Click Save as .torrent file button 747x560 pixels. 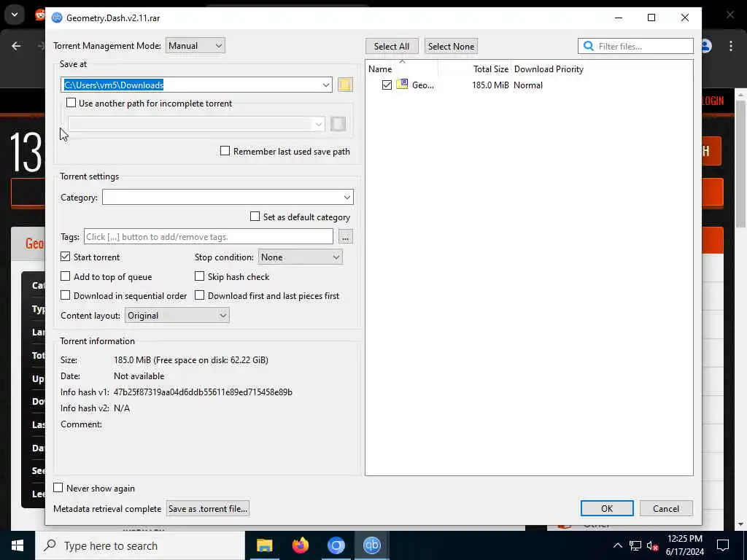click(x=208, y=508)
